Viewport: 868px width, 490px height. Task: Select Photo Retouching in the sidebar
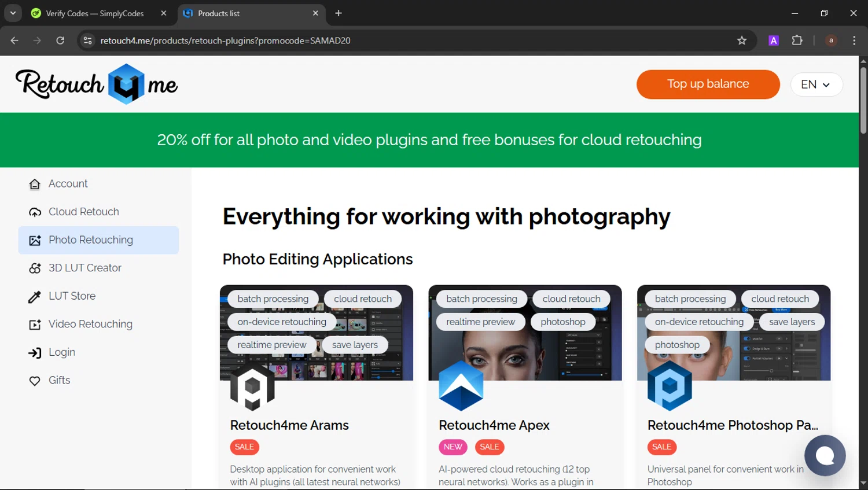click(98, 240)
